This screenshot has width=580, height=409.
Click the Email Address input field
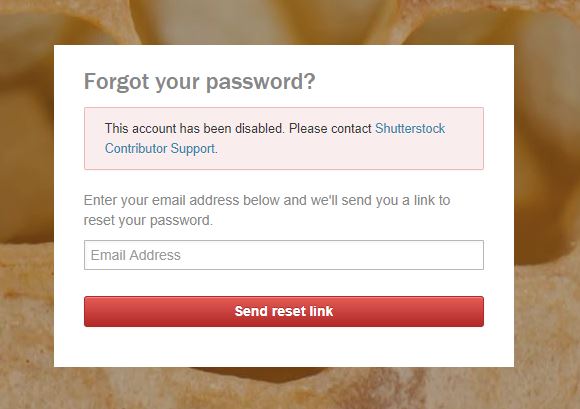[x=284, y=255]
